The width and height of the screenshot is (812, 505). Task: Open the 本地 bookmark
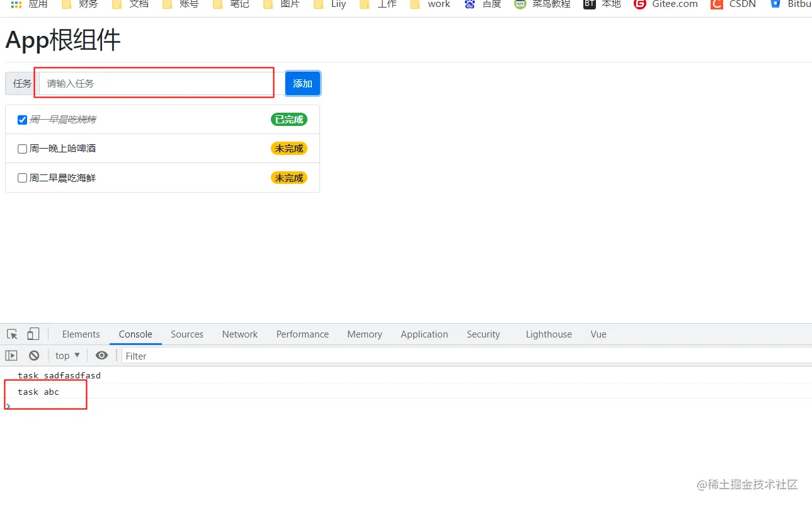(x=602, y=4)
